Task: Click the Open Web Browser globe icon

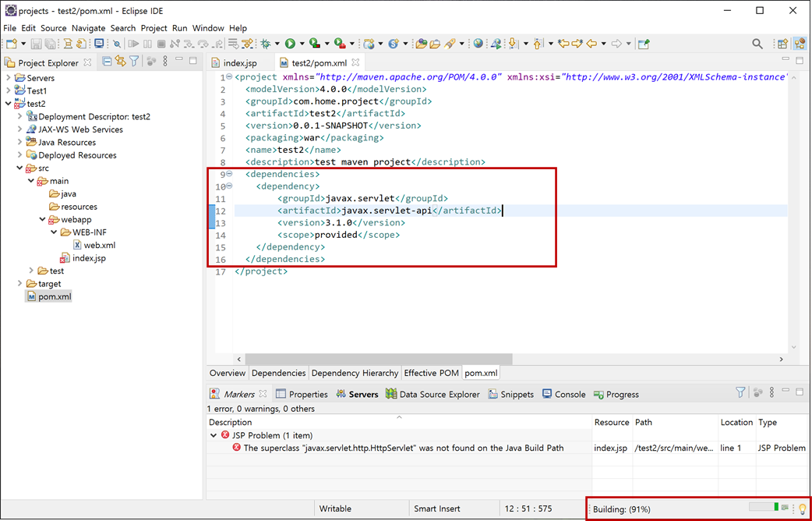Action: coord(478,44)
